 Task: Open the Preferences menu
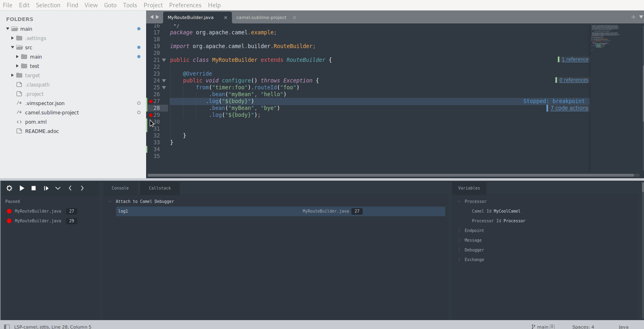(x=185, y=5)
